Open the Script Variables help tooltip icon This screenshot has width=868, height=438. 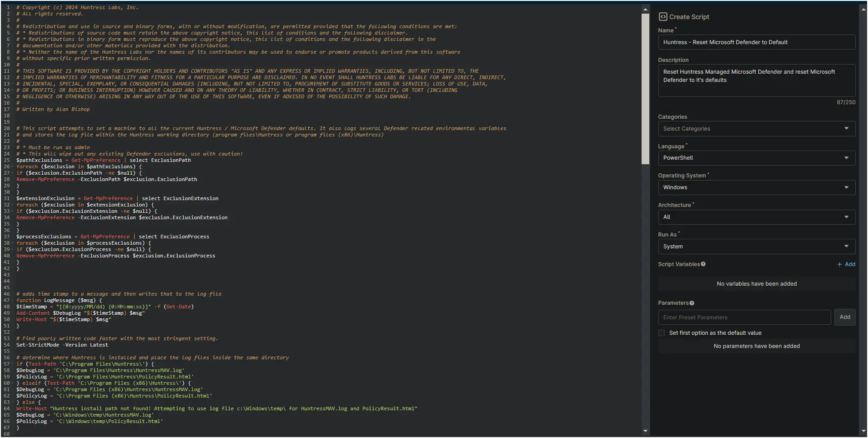click(703, 264)
